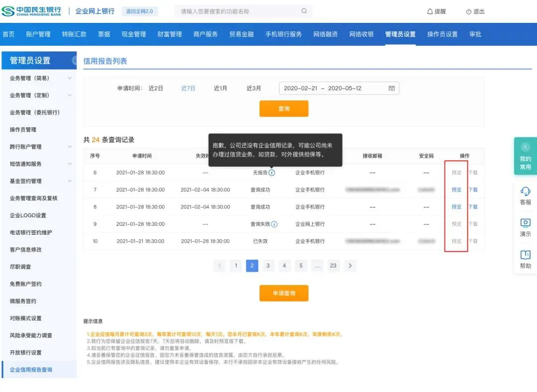Click the orange 查询 button
The width and height of the screenshot is (537, 392).
(283, 108)
